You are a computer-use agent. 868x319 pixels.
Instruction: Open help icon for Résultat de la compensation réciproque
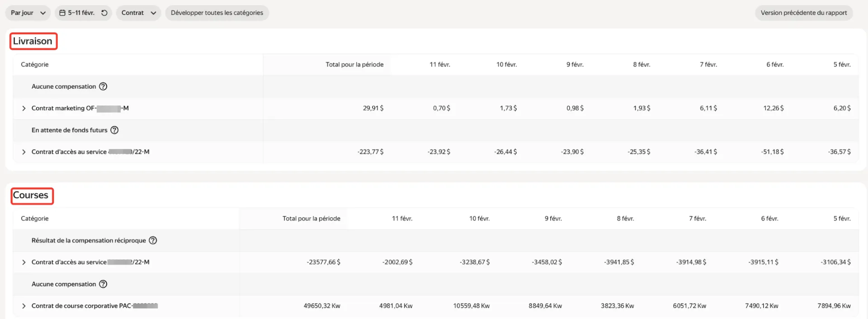pos(153,241)
